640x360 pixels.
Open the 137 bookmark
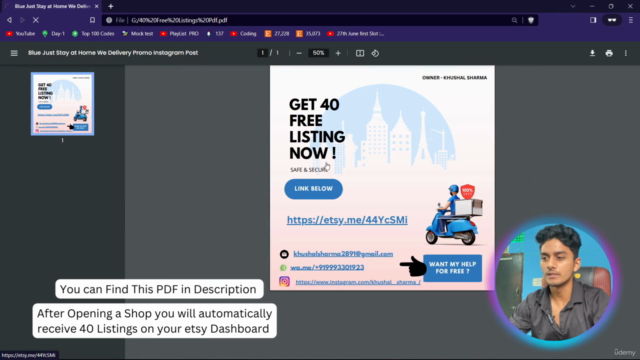pos(215,33)
